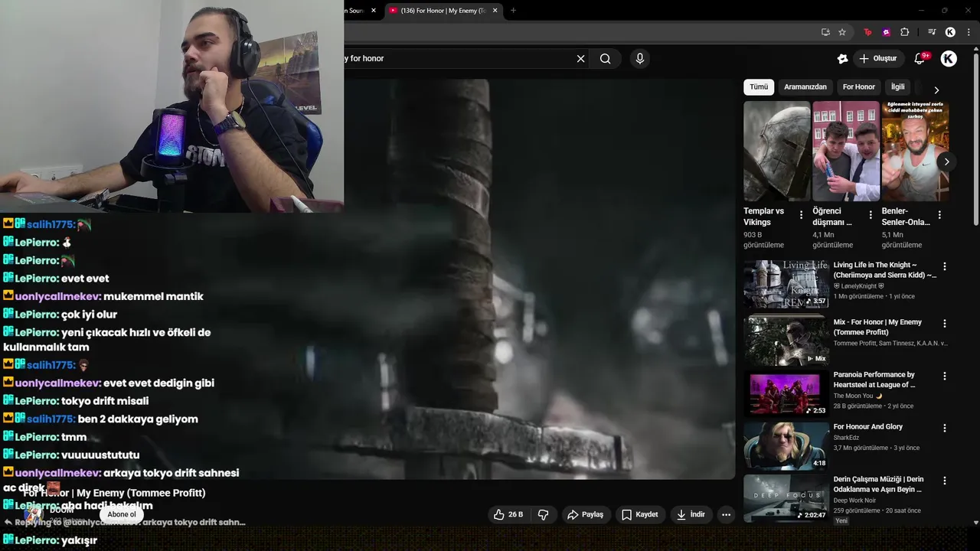Click the sparkle icon beside Oluştur
Image resolution: width=980 pixels, height=551 pixels.
tap(843, 59)
